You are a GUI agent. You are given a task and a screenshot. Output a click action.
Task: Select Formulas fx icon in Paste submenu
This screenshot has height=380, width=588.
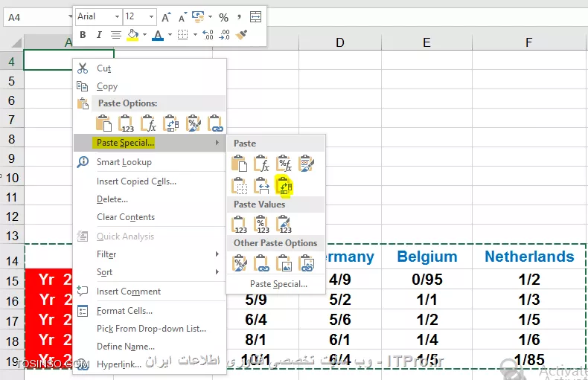pos(261,164)
